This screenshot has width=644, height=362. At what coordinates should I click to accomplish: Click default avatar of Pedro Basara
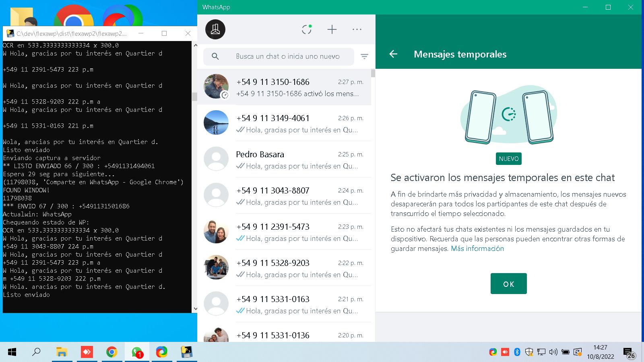click(x=216, y=159)
